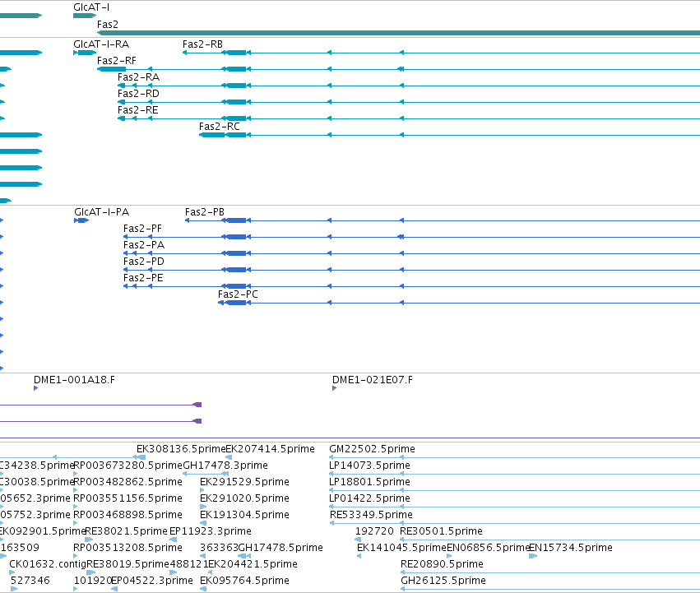
Task: Select the DME1-021E07.F label
Action: click(373, 380)
